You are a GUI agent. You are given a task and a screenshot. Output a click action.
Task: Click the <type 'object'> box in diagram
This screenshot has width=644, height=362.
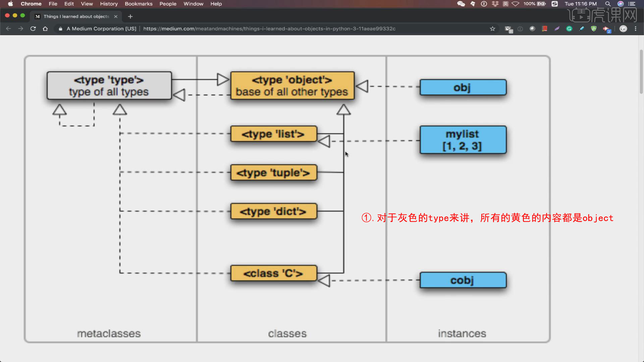click(292, 85)
